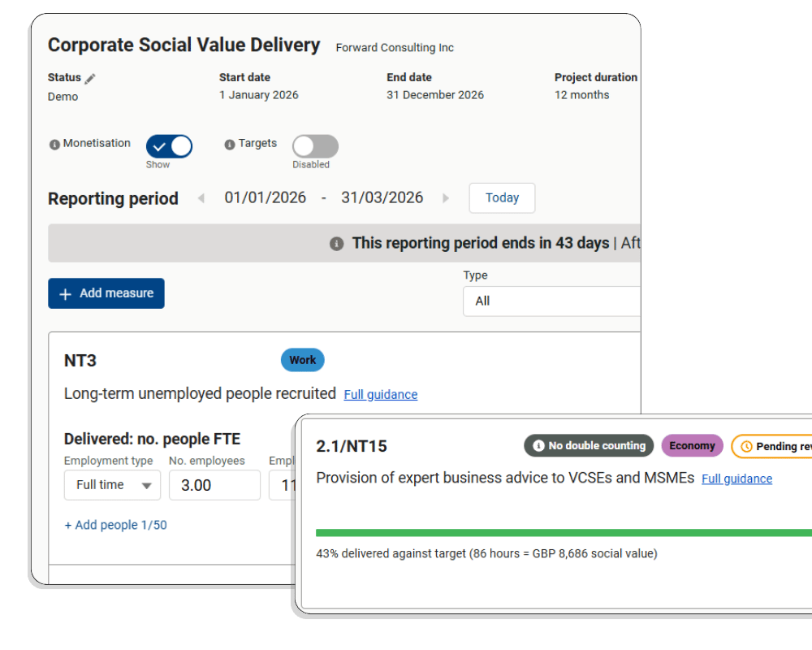Click the No. employees input field
Image resolution: width=812 pixels, height=650 pixels.
214,485
